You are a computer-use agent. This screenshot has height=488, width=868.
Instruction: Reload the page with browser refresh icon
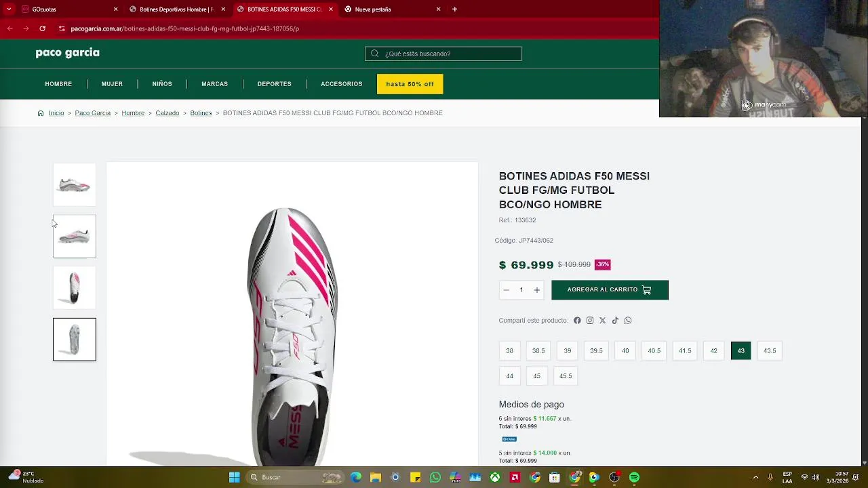click(x=42, y=28)
